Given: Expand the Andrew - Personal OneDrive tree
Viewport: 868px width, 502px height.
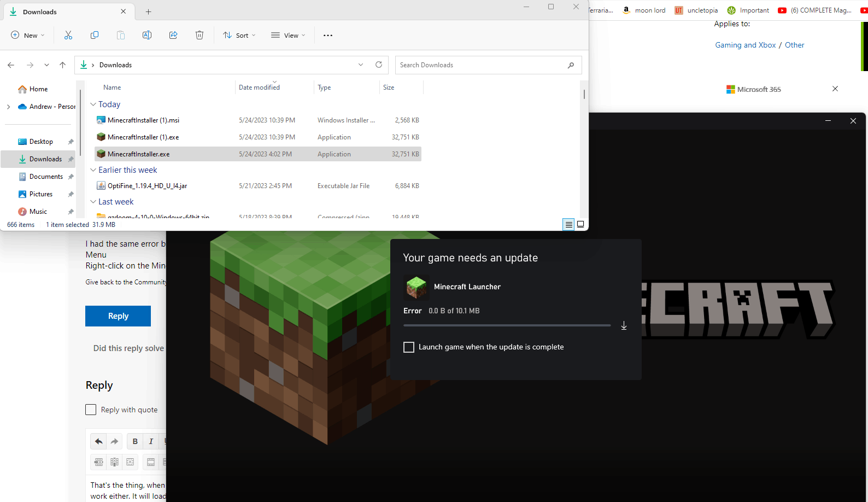Looking at the screenshot, I should 8,107.
